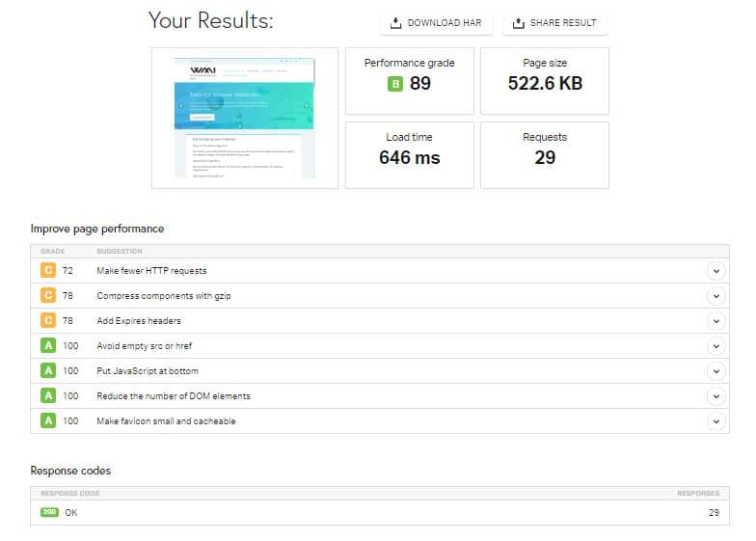This screenshot has width=756, height=541.
Task: Click the share icon beside Share Result
Action: click(519, 23)
